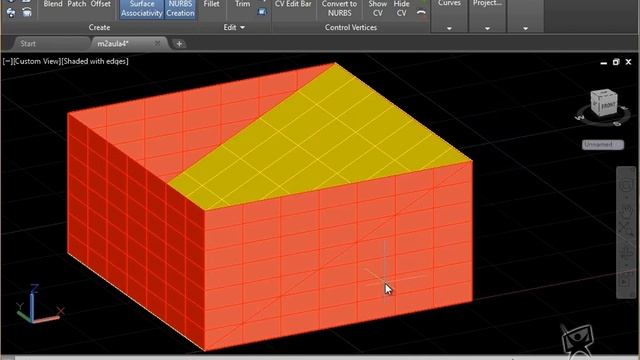This screenshot has width=640, height=360.
Task: Click the S compass direction on ViewCube
Action: (618, 124)
